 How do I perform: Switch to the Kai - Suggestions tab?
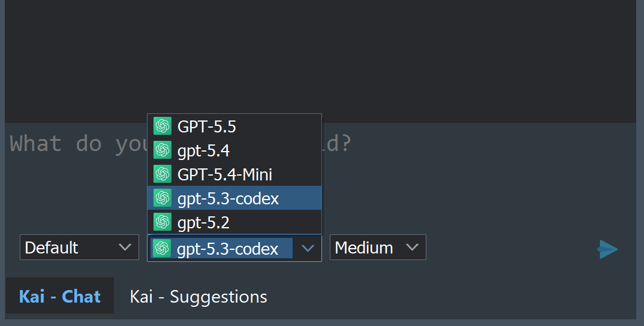(198, 297)
